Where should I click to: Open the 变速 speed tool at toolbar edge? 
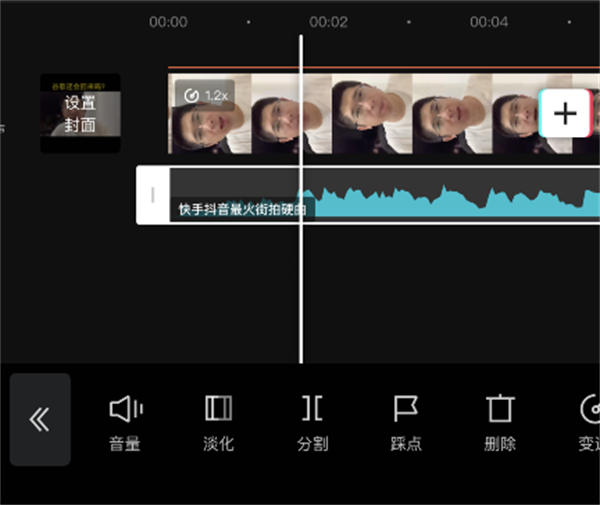[x=589, y=421]
